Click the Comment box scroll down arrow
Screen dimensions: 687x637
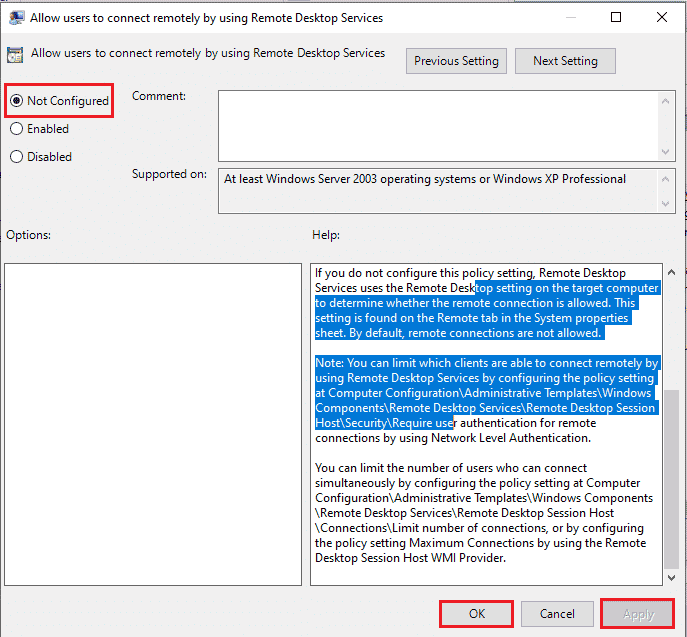click(666, 152)
